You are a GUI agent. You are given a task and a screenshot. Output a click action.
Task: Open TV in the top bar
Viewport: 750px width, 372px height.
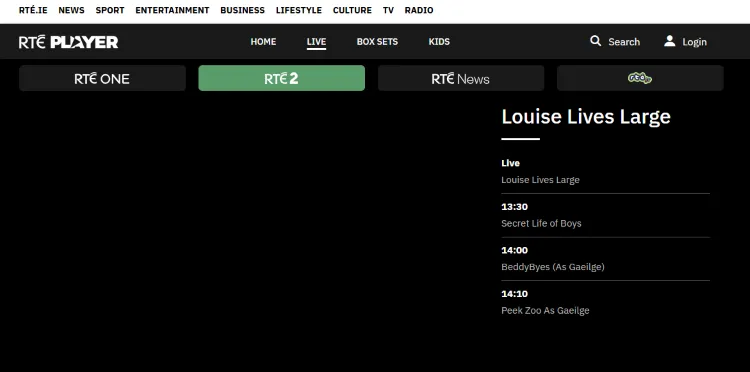point(388,10)
